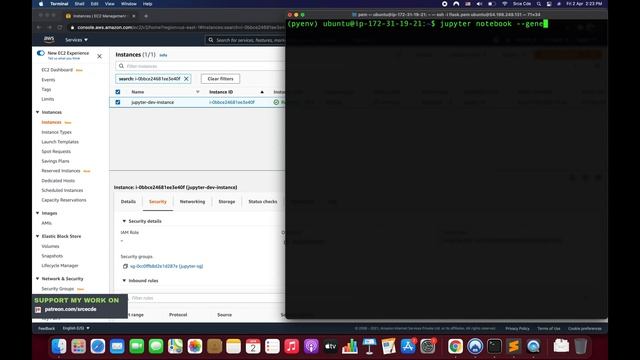Uncheck the jupyter-dev-instance row checkbox
640x360 pixels.
tap(118, 102)
